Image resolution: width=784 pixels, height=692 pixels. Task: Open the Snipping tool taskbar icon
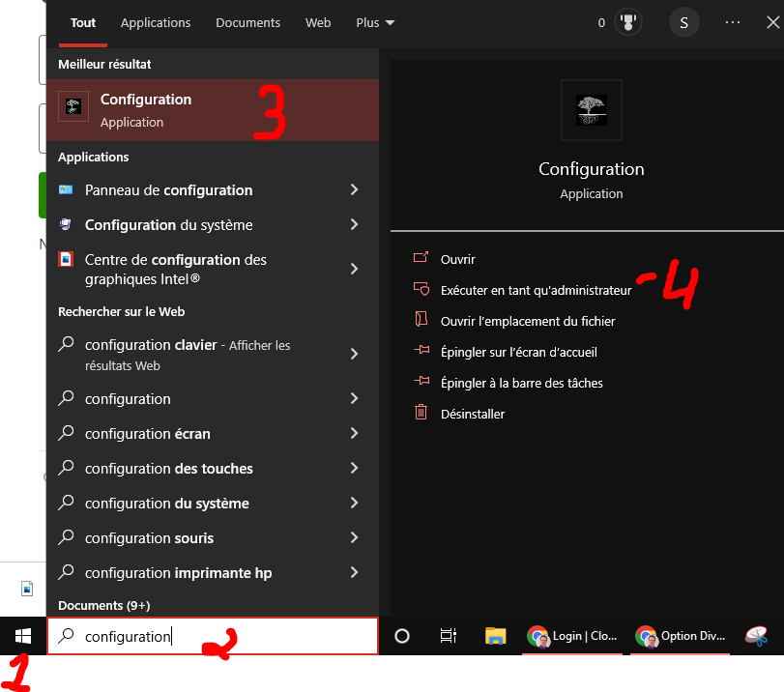[x=757, y=636]
